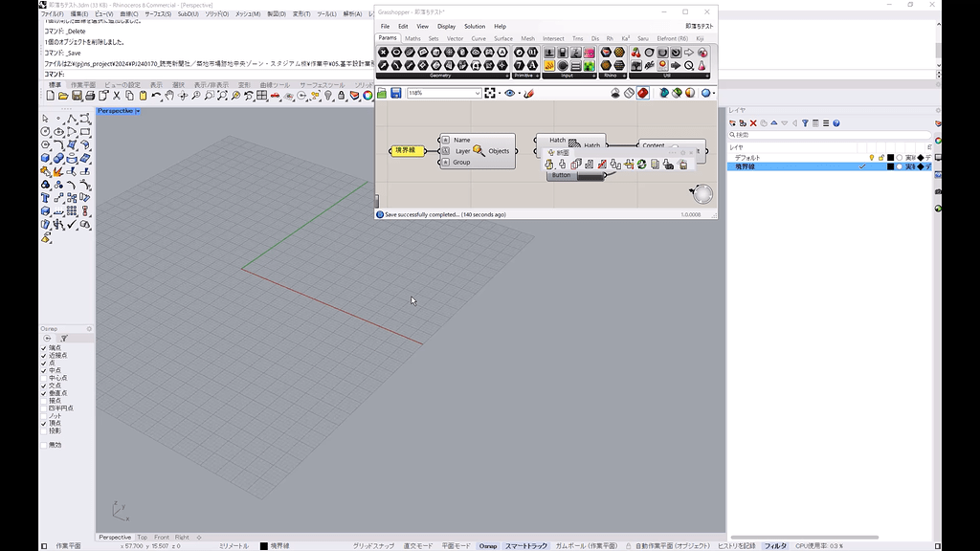Delete the selected layer with the red X icon

753,123
